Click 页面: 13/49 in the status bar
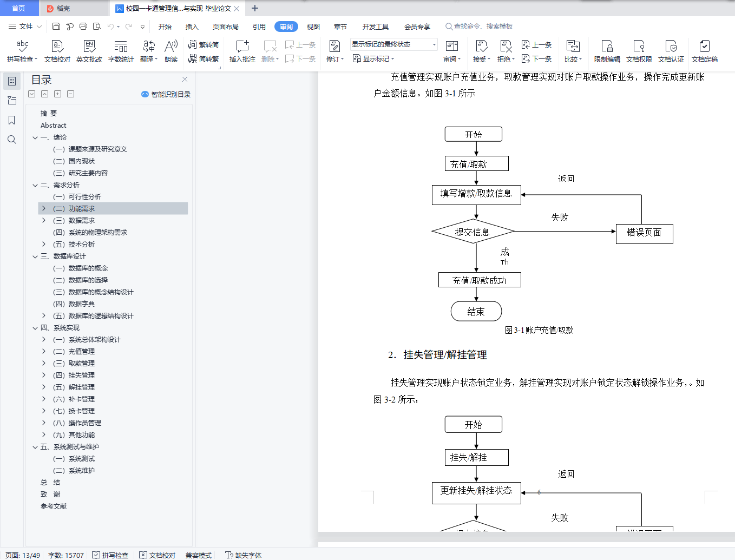Screen dimensions: 735x560 pos(23,555)
